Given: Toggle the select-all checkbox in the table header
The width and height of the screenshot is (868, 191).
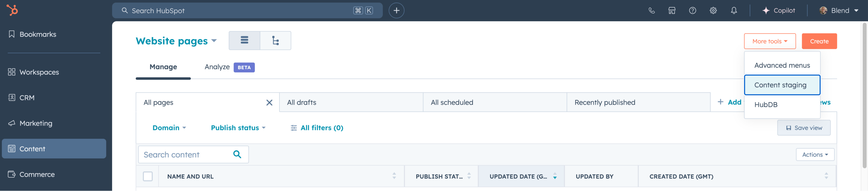Looking at the screenshot, I should pyautogui.click(x=148, y=176).
